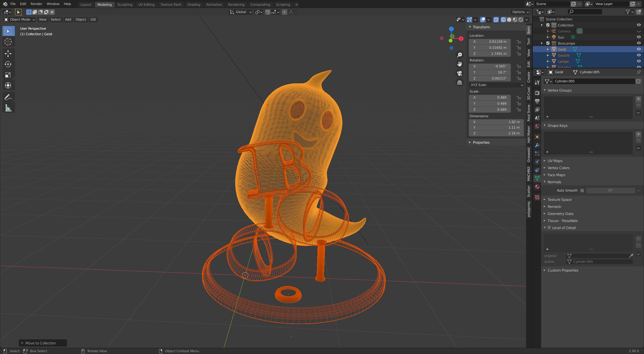
Task: Pick the Measure ruler tool
Action: [x=8, y=108]
